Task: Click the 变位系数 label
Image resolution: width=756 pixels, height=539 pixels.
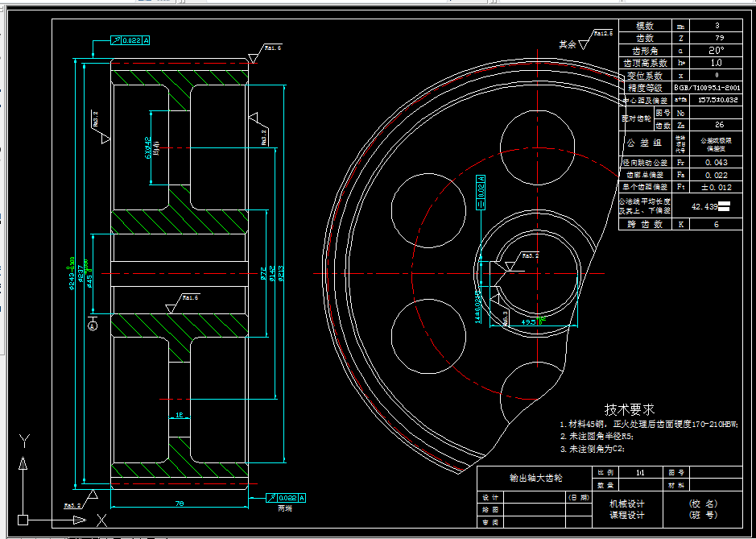Action: pyautogui.click(x=645, y=76)
